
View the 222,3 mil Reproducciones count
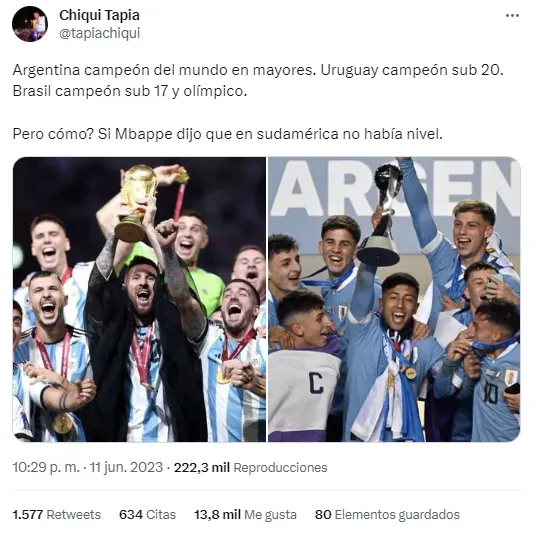(x=250, y=467)
